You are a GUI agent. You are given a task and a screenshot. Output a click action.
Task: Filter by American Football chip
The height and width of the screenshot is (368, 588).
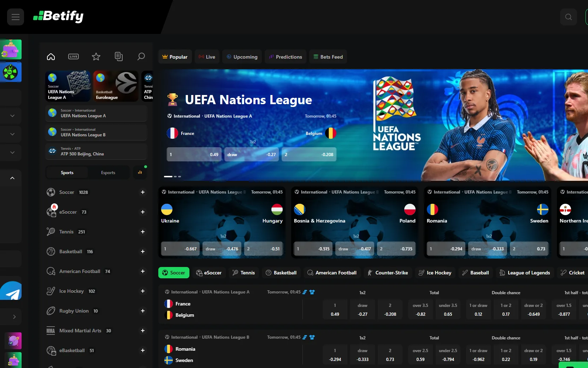coord(332,273)
